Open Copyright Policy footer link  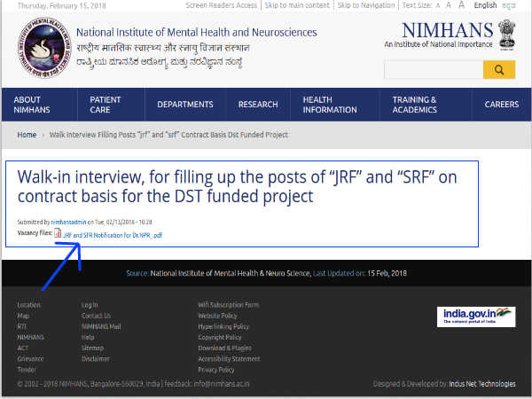coord(220,337)
